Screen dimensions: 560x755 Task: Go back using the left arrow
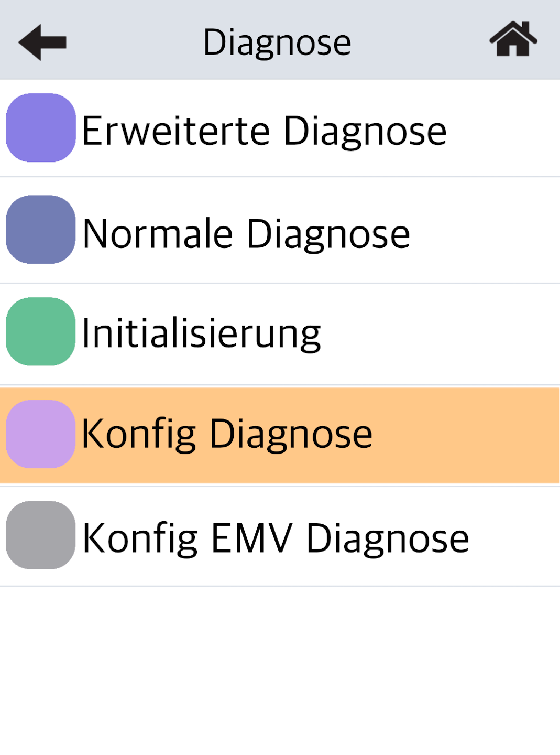(x=42, y=42)
